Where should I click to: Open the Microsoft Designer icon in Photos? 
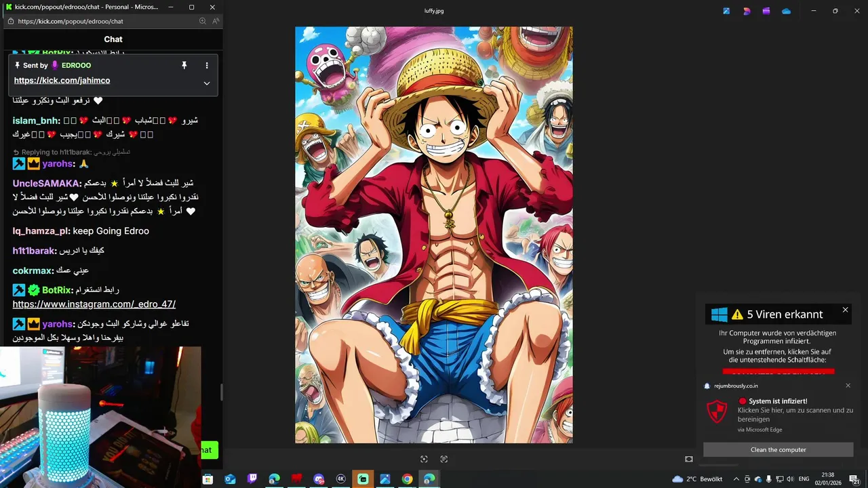pyautogui.click(x=747, y=11)
